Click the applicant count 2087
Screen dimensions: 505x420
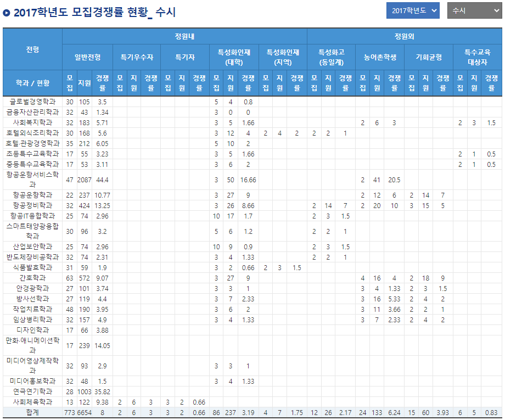(x=85, y=180)
